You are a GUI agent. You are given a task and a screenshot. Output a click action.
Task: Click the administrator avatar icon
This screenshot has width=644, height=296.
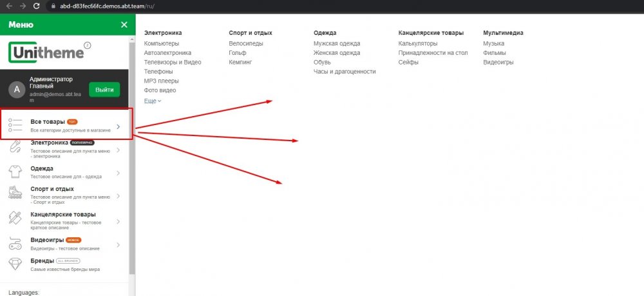click(x=17, y=90)
